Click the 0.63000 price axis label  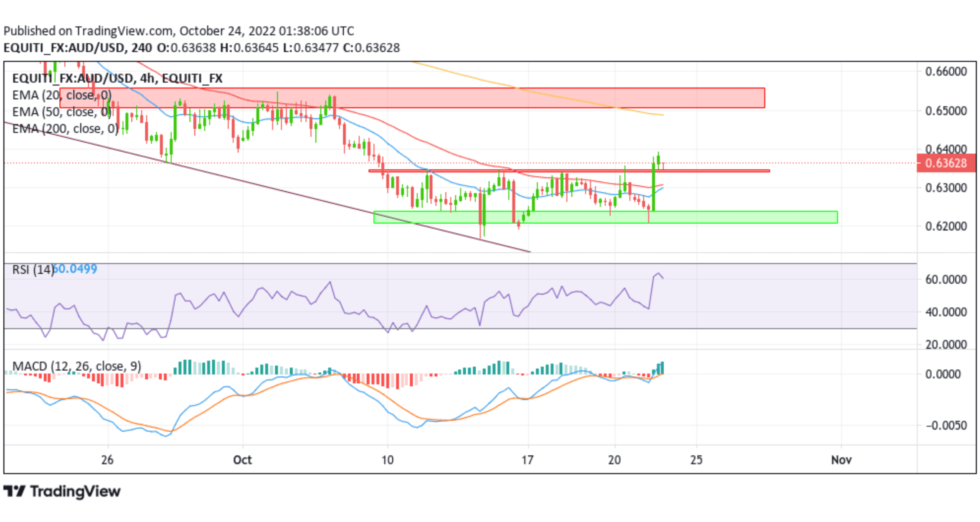pos(946,188)
